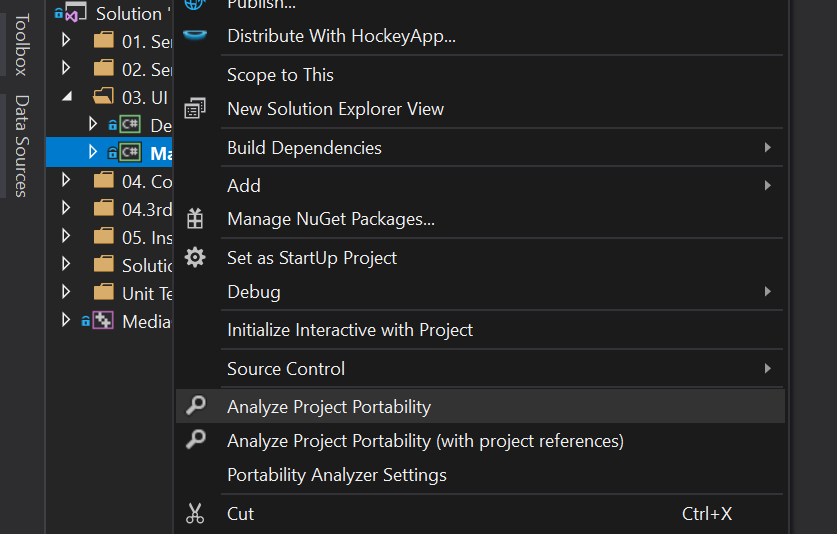
Task: Click the New Solution Explorer View icon
Action: [x=195, y=108]
